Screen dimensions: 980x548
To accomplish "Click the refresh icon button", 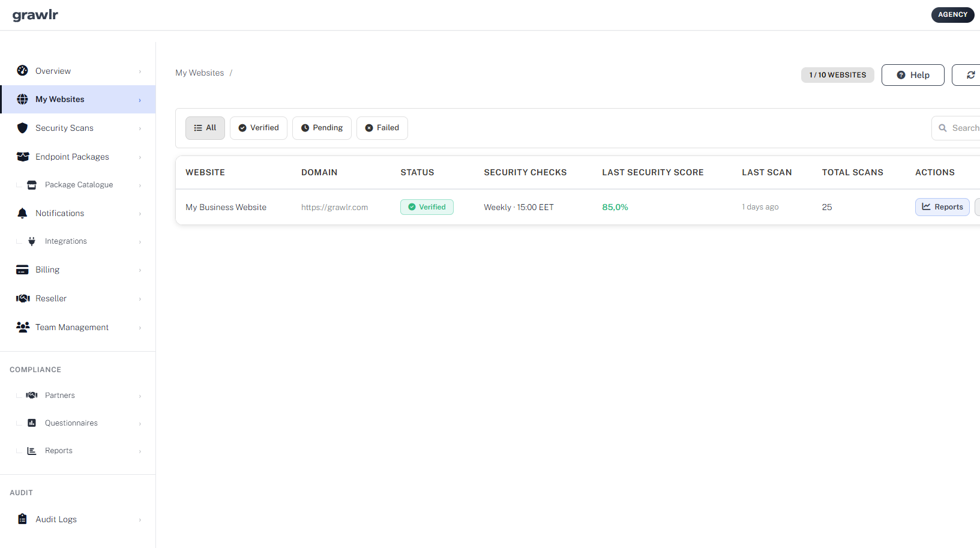I will click(x=970, y=75).
